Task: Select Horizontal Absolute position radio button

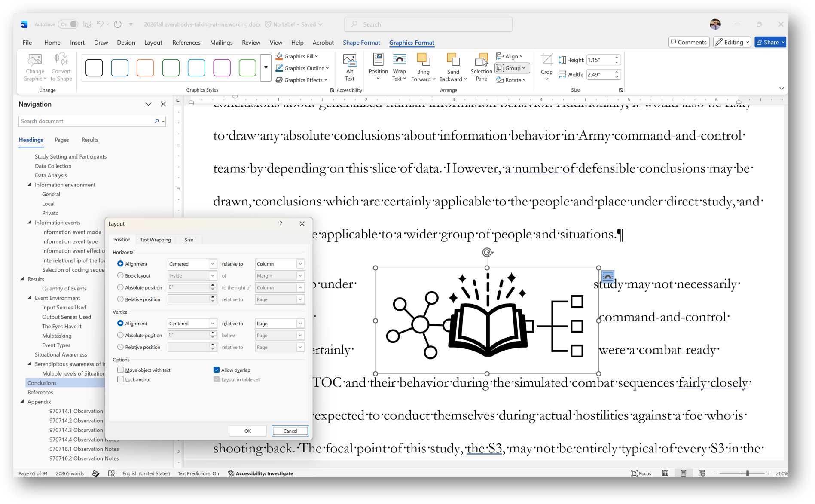Action: point(120,287)
